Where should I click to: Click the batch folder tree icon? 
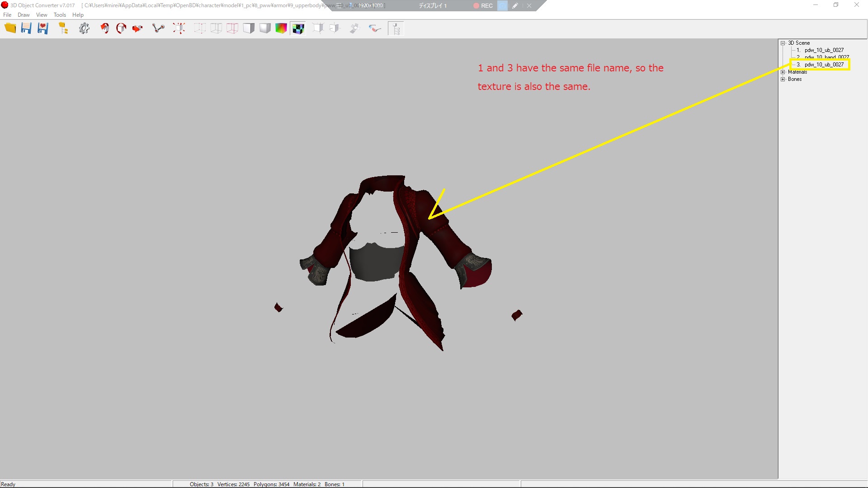click(x=63, y=28)
